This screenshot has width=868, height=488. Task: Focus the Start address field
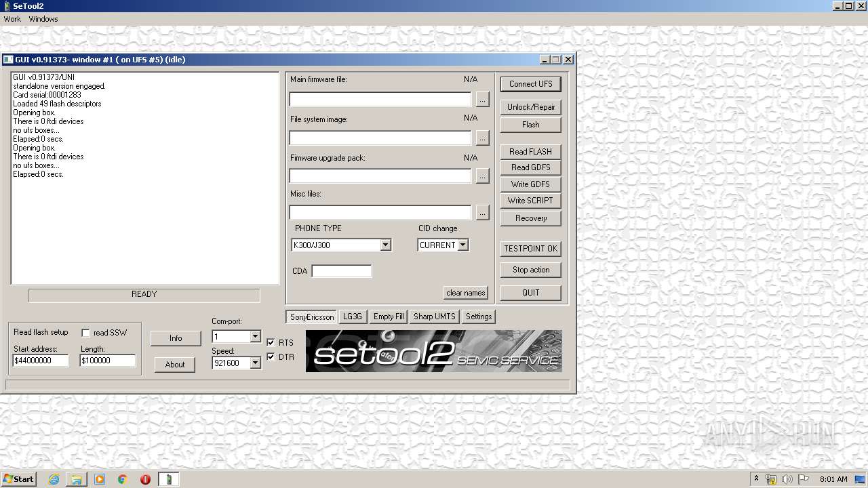pos(41,361)
